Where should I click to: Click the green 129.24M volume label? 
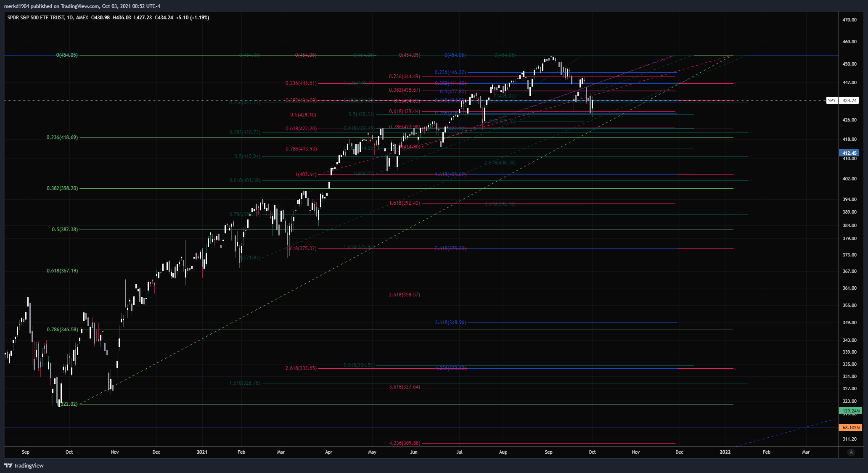point(850,410)
